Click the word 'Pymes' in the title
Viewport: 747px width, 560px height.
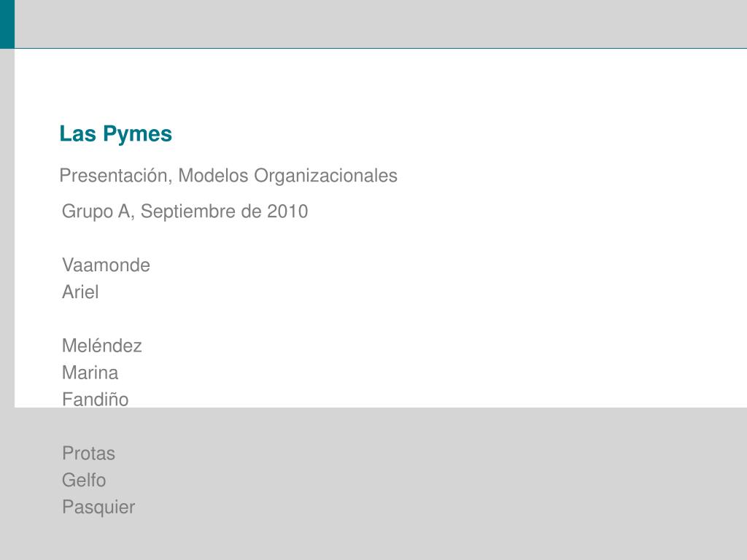point(138,134)
